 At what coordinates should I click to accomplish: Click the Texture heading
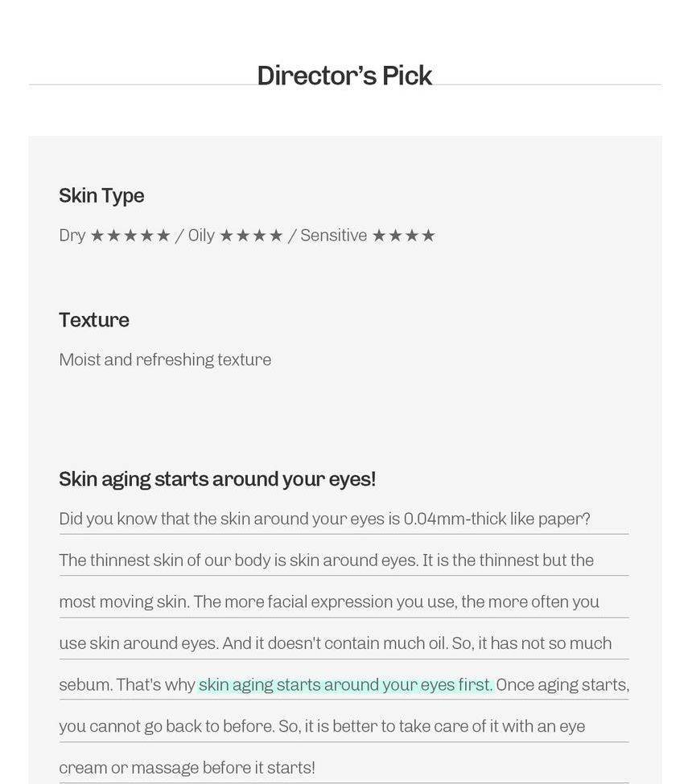tap(94, 320)
